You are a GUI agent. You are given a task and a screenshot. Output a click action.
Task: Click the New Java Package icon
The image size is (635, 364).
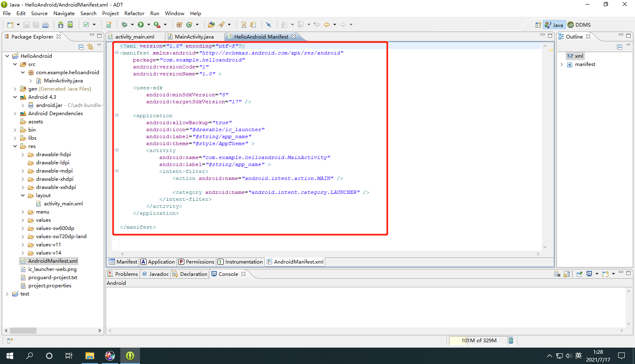(x=179, y=25)
